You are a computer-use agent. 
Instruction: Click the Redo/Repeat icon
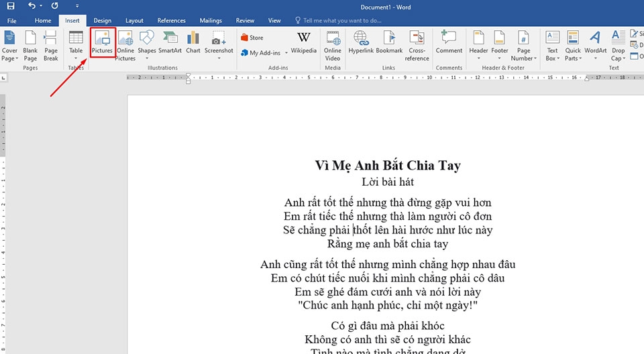point(54,6)
